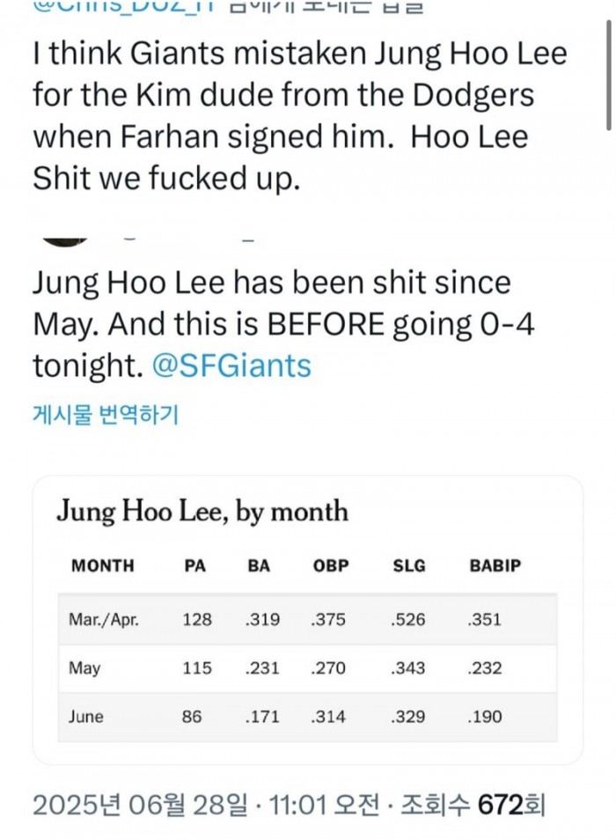616x840 pixels.
Task: Click the PA column header
Action: 197,565
